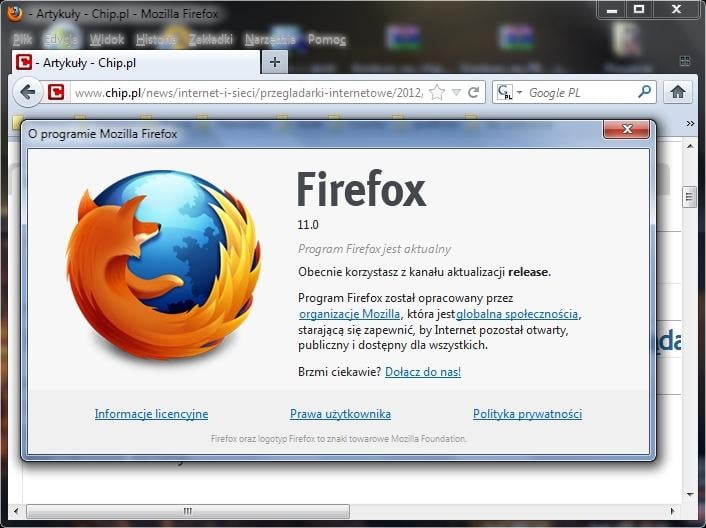The width and height of the screenshot is (706, 528).
Task: Expand the bookmarks toolbar overflow chevron
Action: pos(689,123)
